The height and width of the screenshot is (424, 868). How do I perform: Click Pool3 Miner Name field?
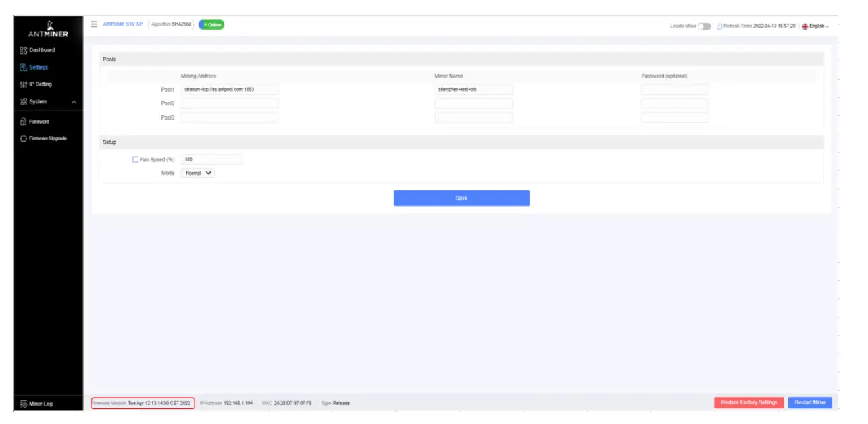(474, 117)
